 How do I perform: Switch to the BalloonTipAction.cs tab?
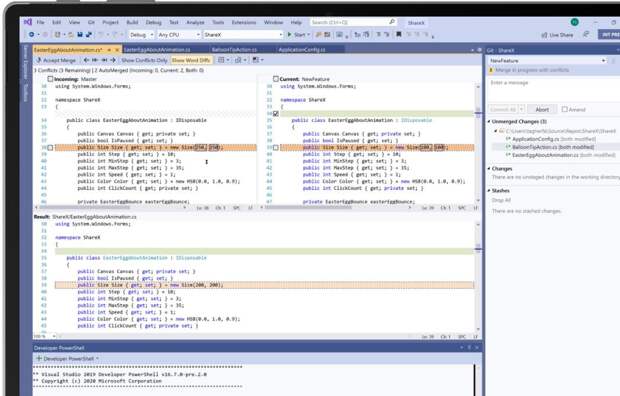pyautogui.click(x=234, y=50)
